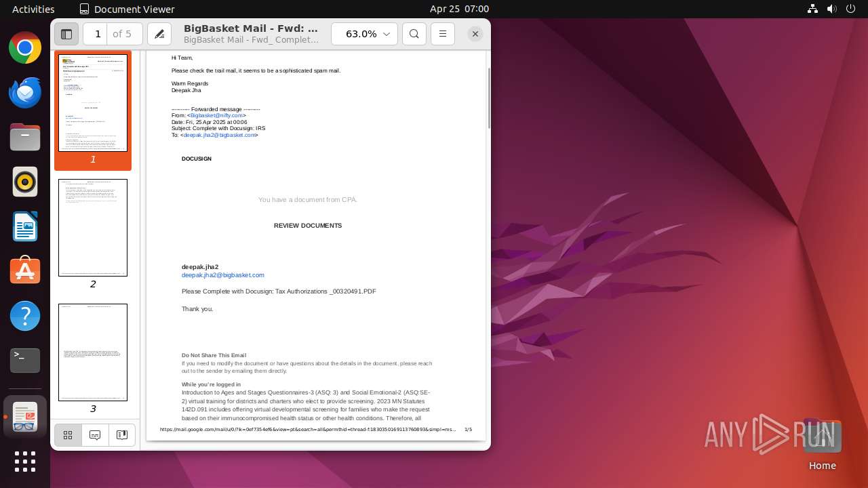Click deepak.jha2@bigbasket.com link under deepak.jha2 name

(x=223, y=275)
